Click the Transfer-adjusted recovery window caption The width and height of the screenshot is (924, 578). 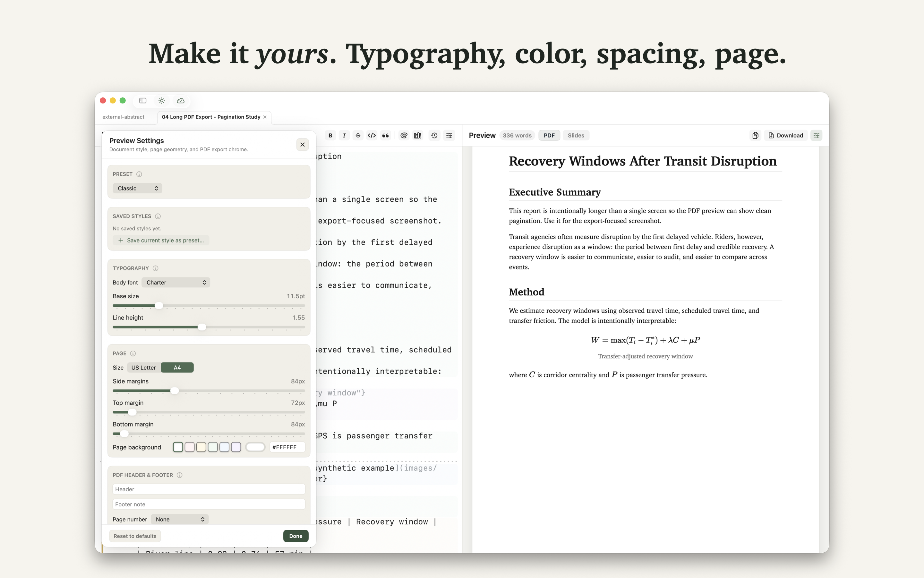(645, 356)
